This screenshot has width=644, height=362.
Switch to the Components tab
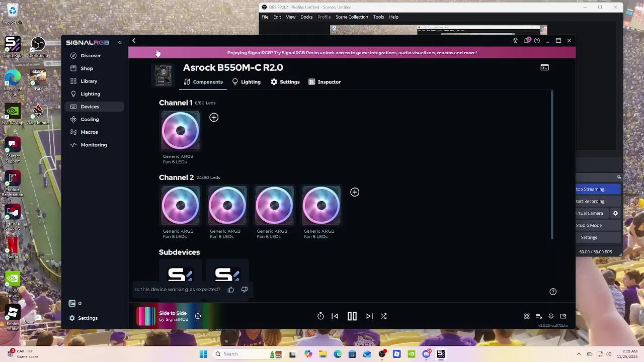click(203, 82)
